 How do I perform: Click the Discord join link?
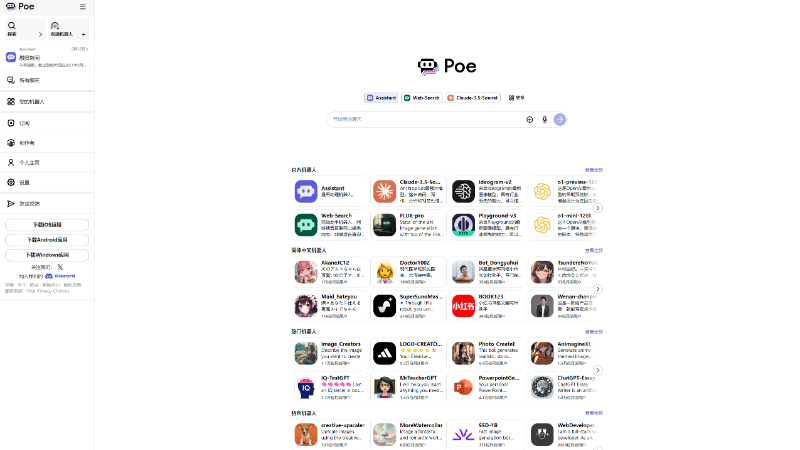(x=60, y=276)
